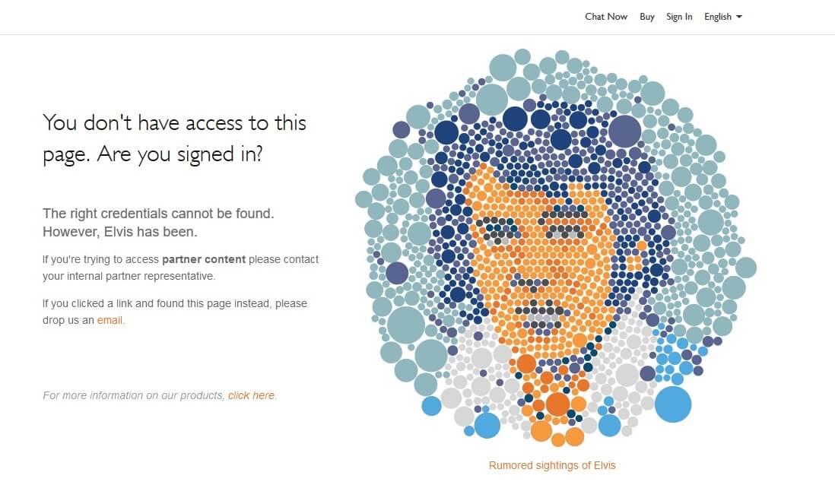Select the largest light orange bubble at chart bottom
The width and height of the screenshot is (835, 504).
coord(541,431)
